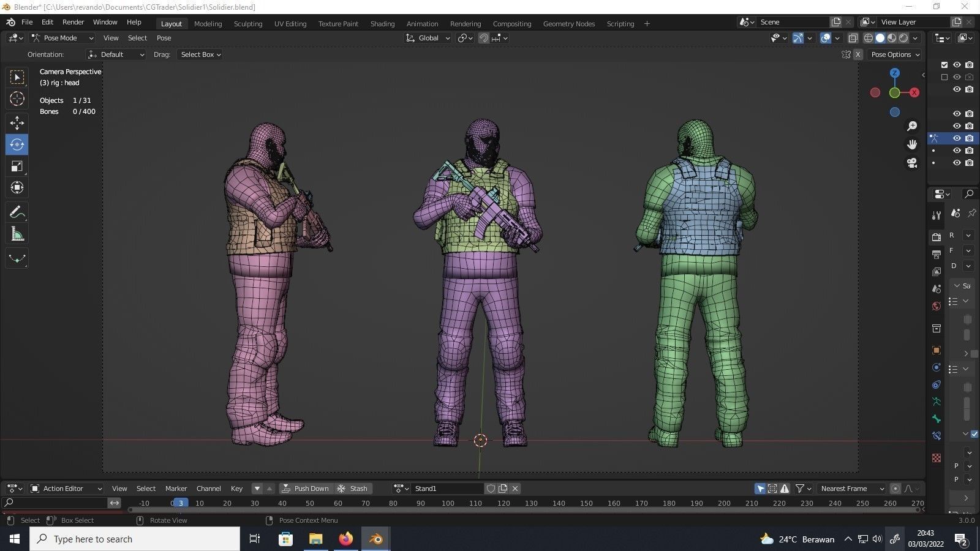Open the Object Data armature properties tab

point(936,402)
